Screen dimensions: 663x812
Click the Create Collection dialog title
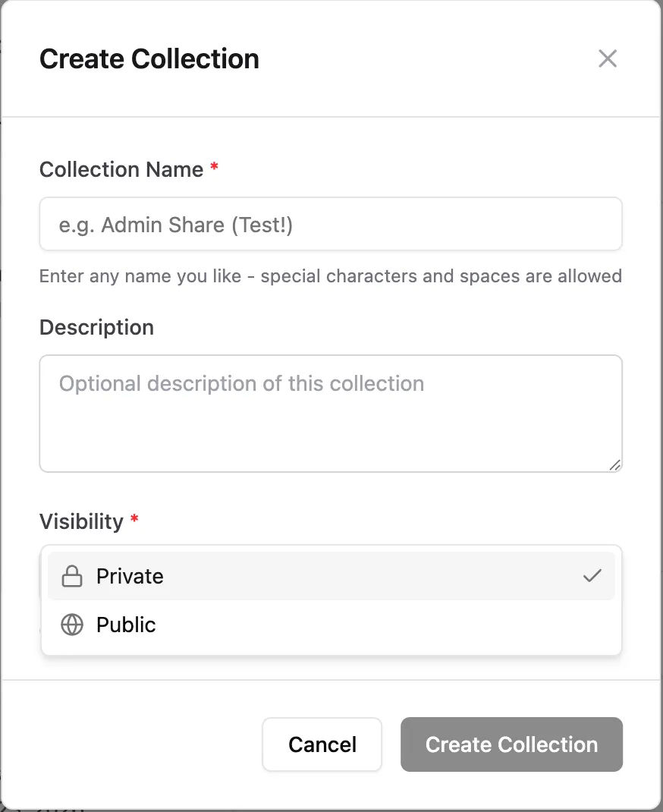pyautogui.click(x=149, y=58)
